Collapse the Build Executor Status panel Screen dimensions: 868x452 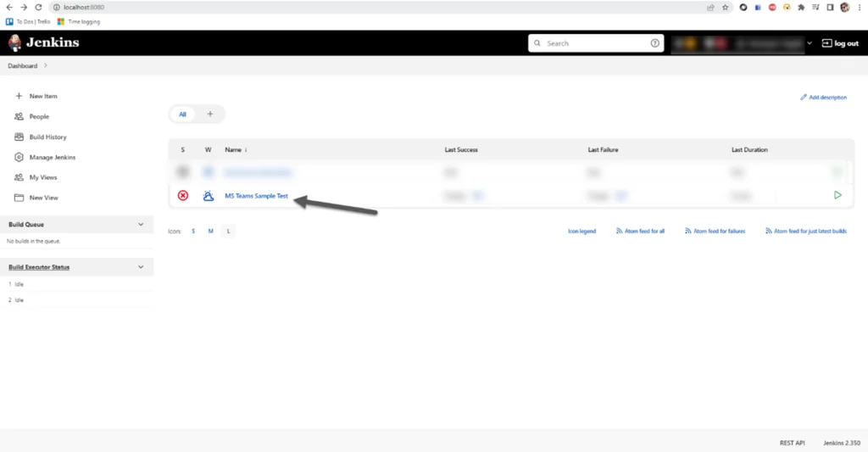point(141,267)
